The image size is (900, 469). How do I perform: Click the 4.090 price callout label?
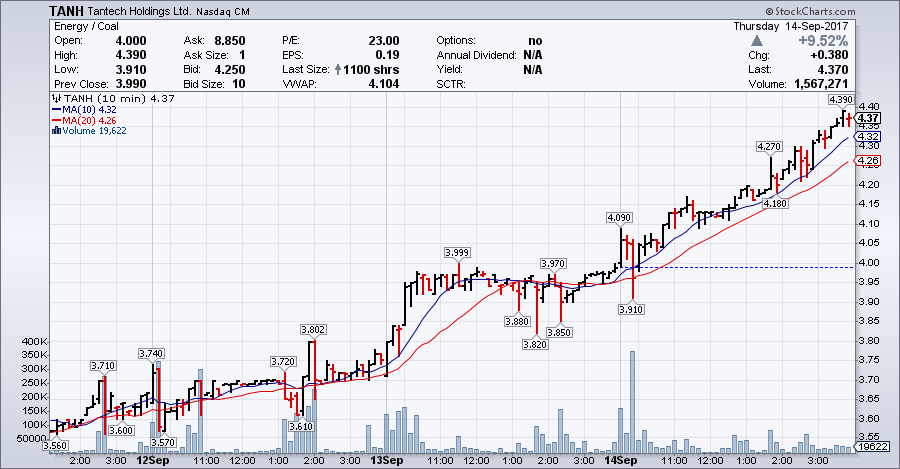click(619, 217)
